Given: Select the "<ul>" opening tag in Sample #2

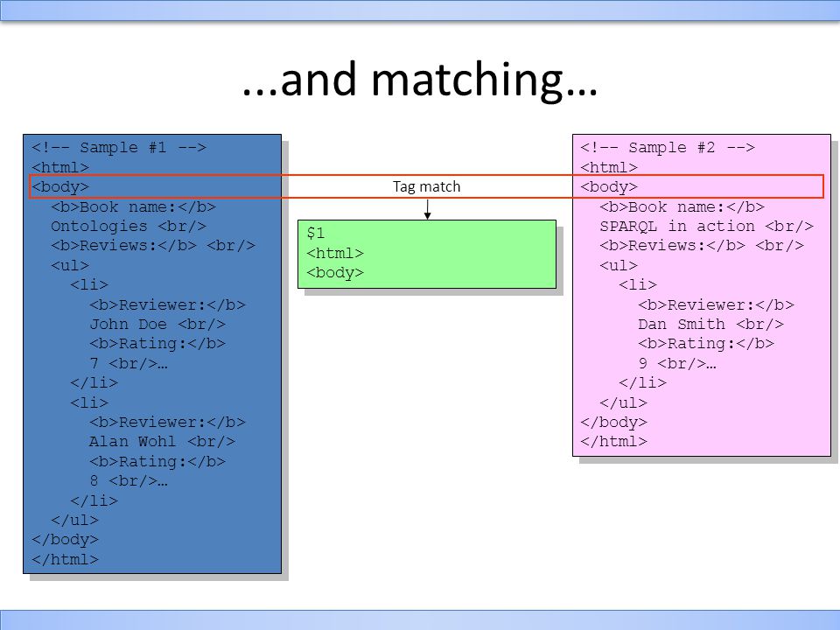Looking at the screenshot, I should pos(619,265).
